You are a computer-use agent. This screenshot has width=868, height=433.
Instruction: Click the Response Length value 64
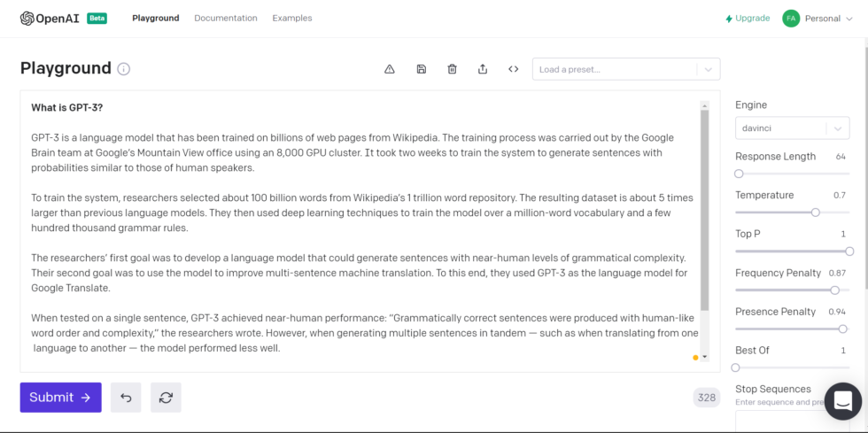[841, 157]
